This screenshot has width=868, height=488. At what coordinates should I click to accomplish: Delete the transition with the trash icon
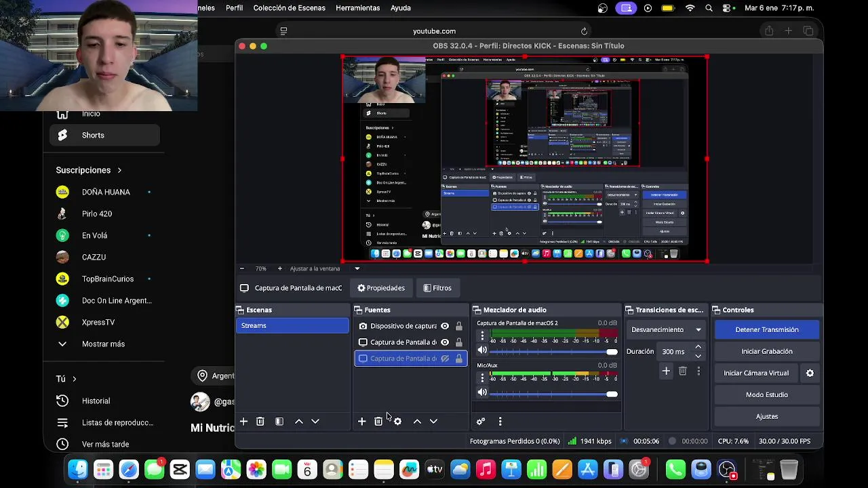pos(683,371)
